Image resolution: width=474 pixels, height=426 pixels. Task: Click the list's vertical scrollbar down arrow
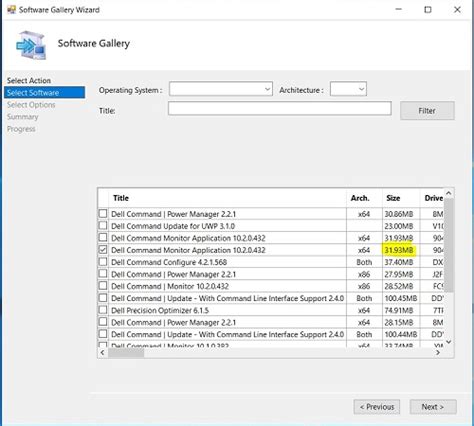click(x=449, y=342)
